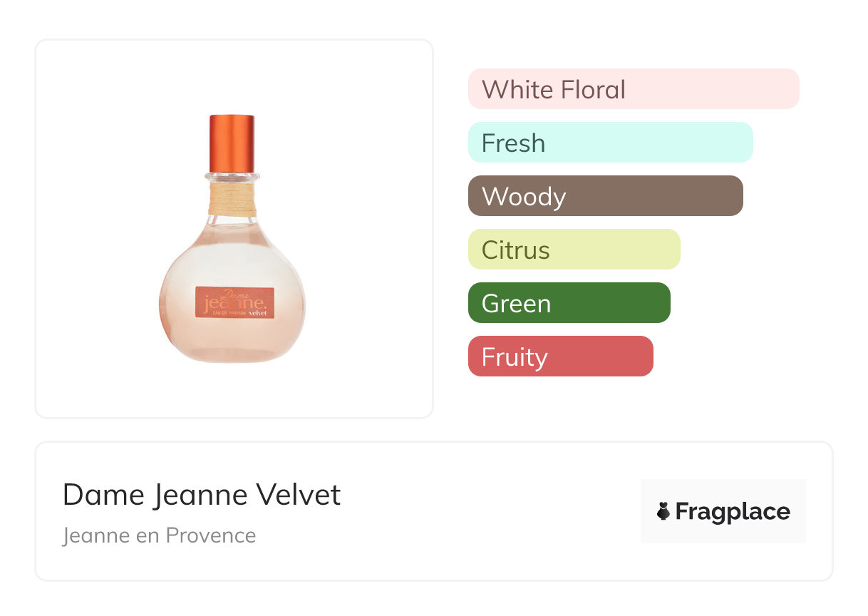Viewport: 868px width, 616px height.
Task: Click the Fragplace perfume bottle logo icon
Action: pyautogui.click(x=663, y=511)
